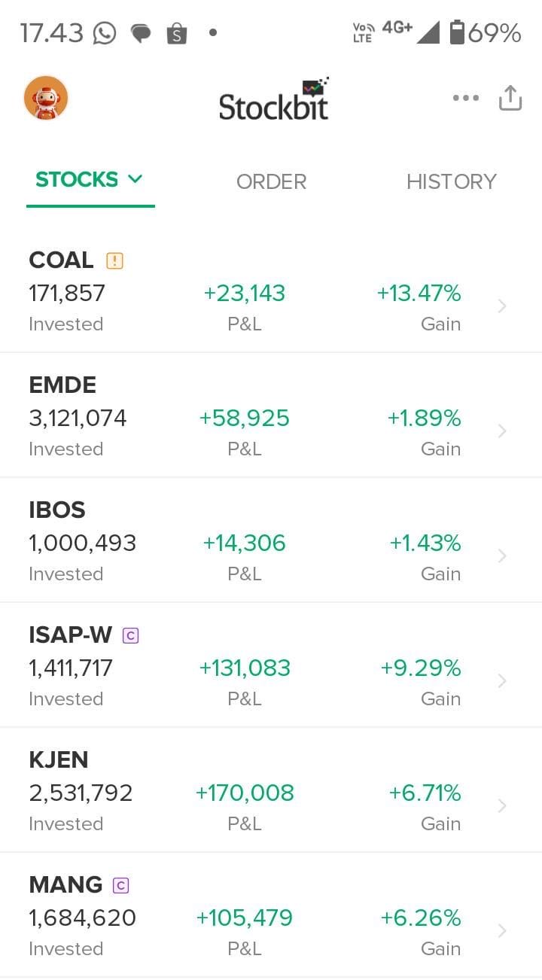Select the ISAP-W stock ticker name
Viewport: 542px width, 980px height.
coord(70,635)
